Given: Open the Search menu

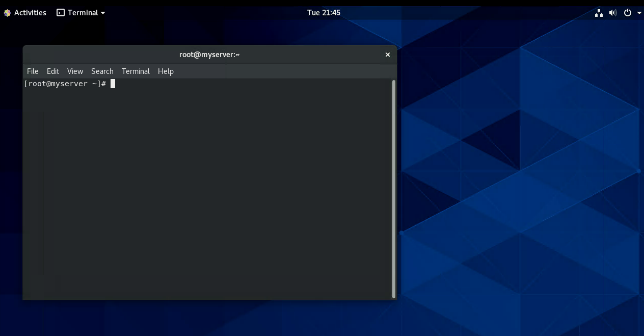Looking at the screenshot, I should (102, 71).
